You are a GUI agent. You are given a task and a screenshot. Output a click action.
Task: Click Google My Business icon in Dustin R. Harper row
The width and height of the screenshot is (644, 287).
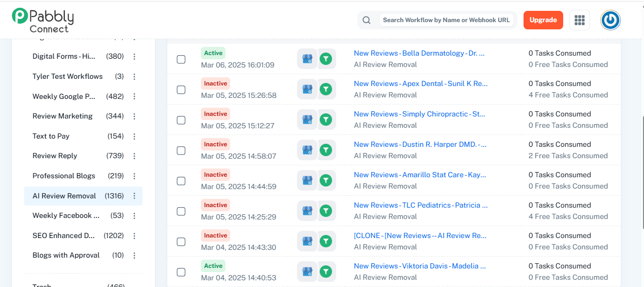point(307,150)
